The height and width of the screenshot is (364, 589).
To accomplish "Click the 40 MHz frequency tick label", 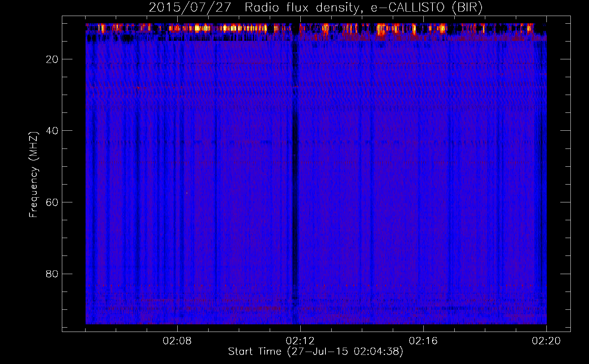I will [52, 131].
